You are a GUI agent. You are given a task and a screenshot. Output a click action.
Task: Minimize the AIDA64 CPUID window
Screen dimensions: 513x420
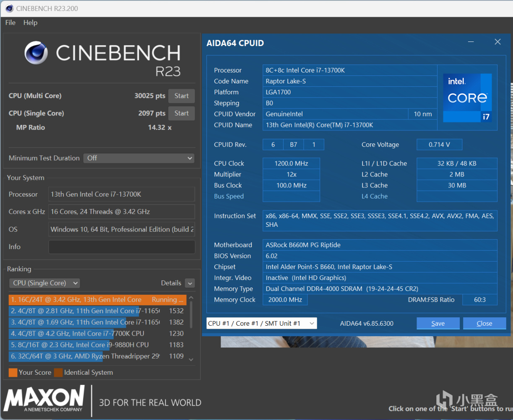[471, 42]
